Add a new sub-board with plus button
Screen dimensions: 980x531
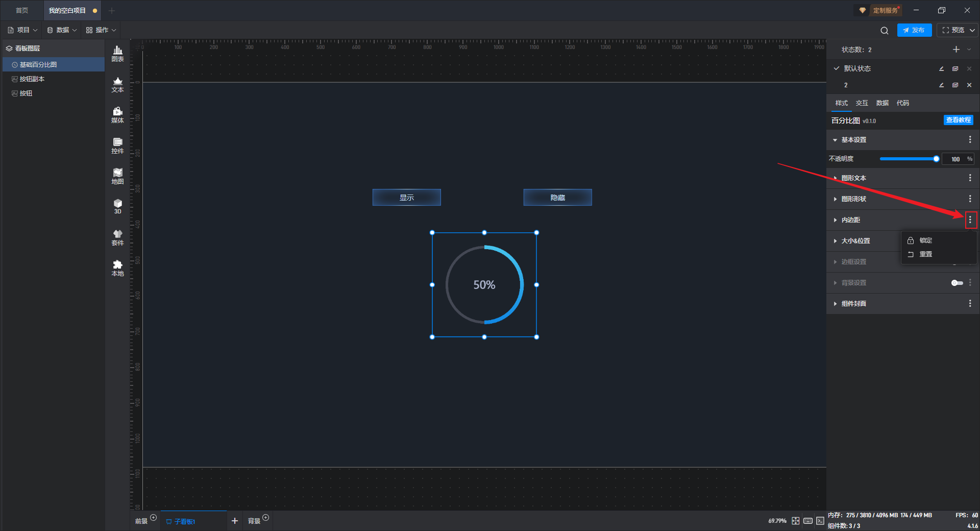point(235,521)
